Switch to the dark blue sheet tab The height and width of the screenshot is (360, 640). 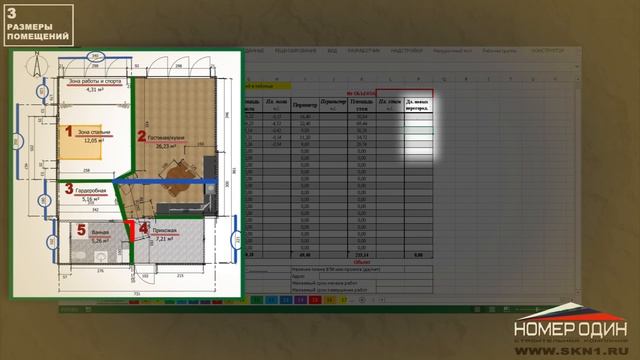(x=286, y=300)
